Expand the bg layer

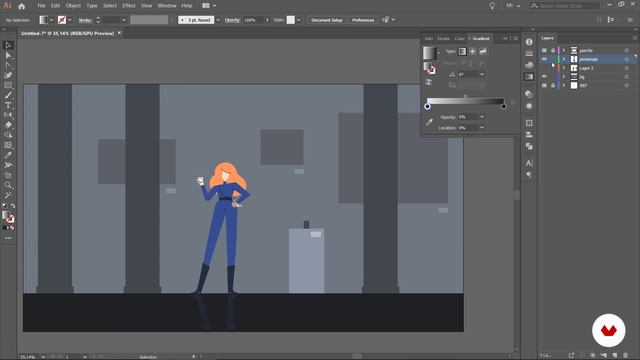564,76
